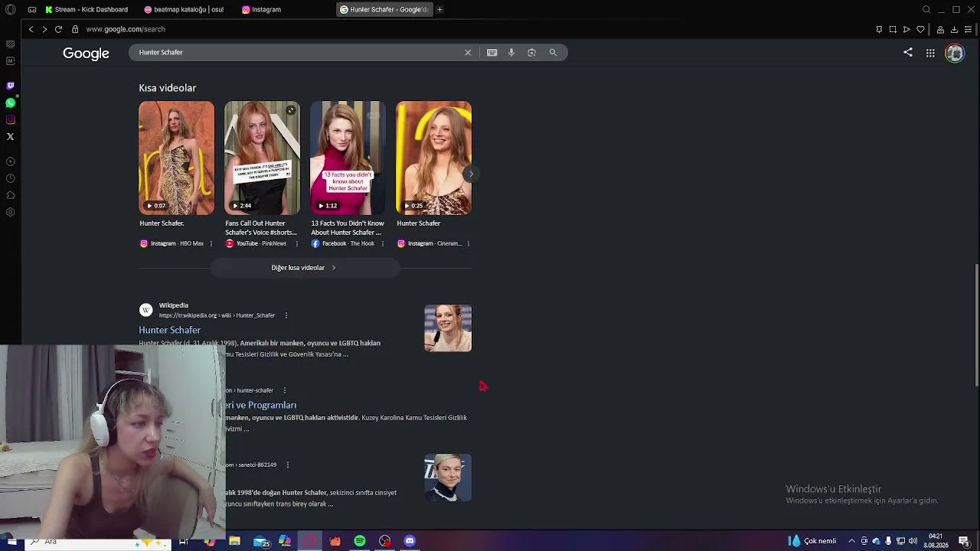Open File Explorer from the taskbar
This screenshot has height=551, width=980.
(x=235, y=541)
